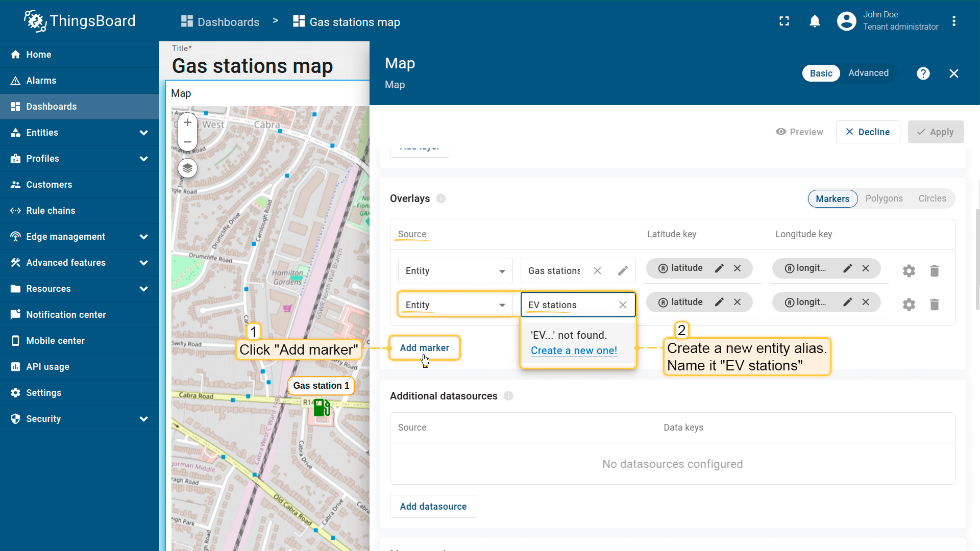Select Polygons overlay toggle
This screenshot has height=551, width=980.
(884, 198)
